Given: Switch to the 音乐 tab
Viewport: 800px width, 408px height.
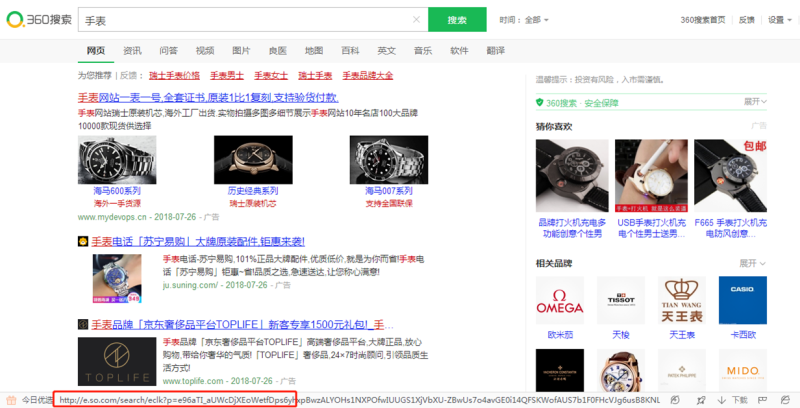Looking at the screenshot, I should (x=422, y=50).
